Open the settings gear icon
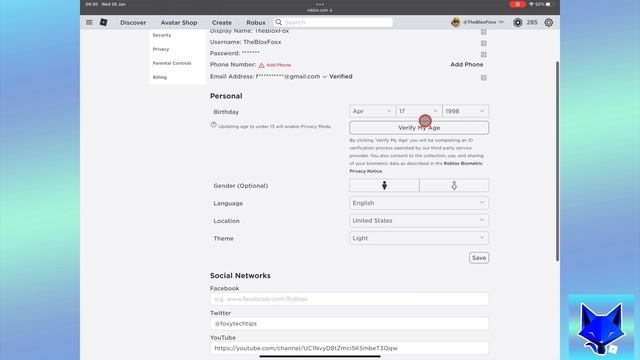This screenshot has height=360, width=640. [x=549, y=22]
